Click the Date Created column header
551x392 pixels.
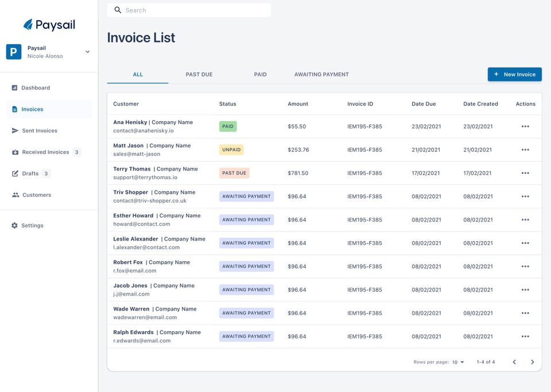coord(480,104)
